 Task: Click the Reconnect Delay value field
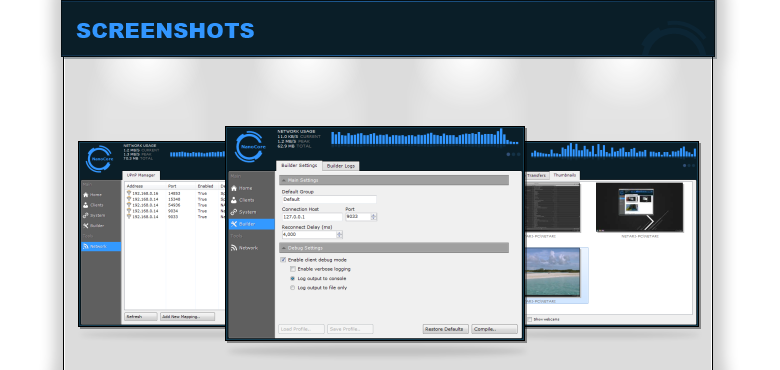(x=309, y=235)
